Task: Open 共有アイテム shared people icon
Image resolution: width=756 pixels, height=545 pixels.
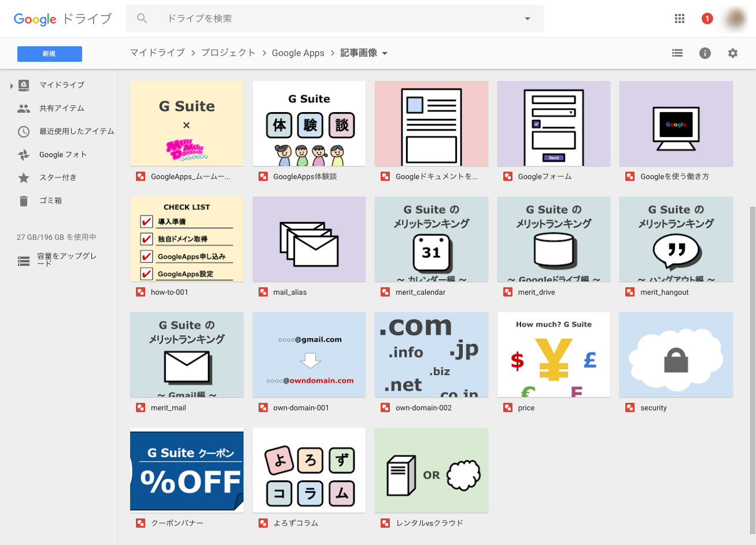Action: pyautogui.click(x=24, y=108)
